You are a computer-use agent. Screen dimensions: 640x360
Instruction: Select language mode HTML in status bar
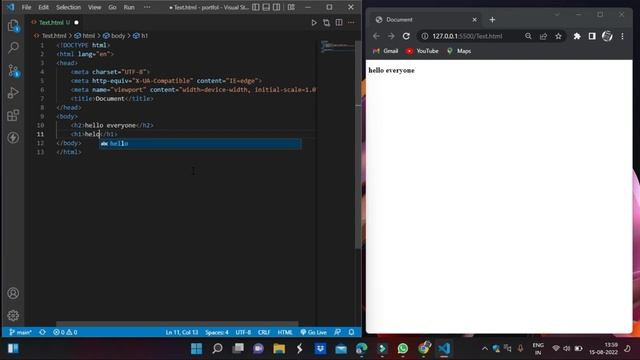coord(285,332)
